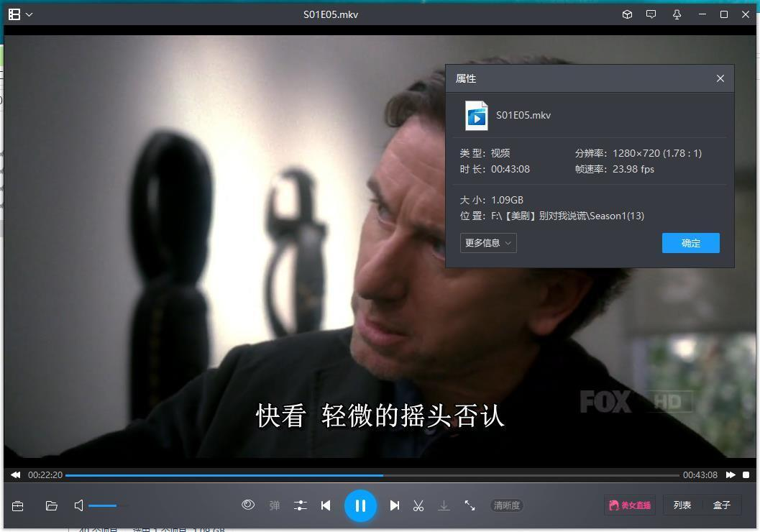Open the main menu chevron at top left
Image resolution: width=760 pixels, height=532 pixels.
29,14
